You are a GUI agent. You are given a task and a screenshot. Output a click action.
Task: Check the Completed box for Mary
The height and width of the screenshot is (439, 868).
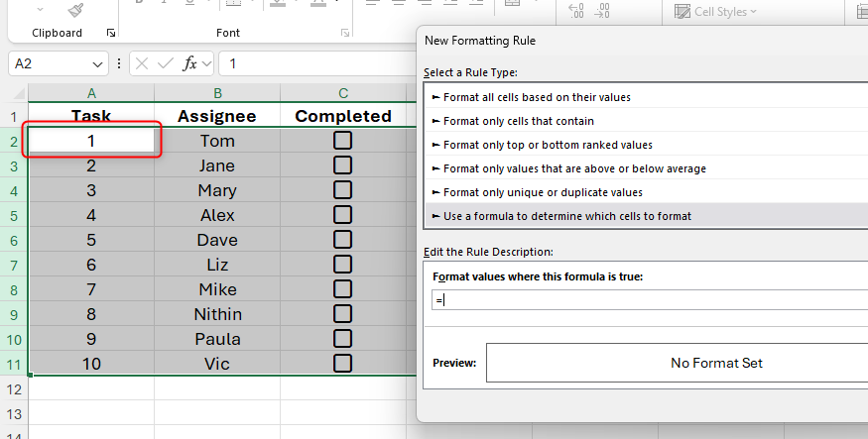coord(343,190)
